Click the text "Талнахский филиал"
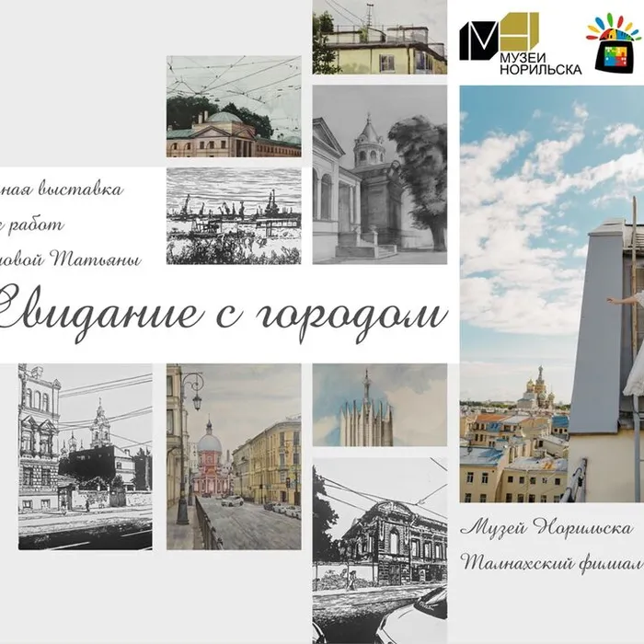This screenshot has width=644, height=644. pos(552,563)
